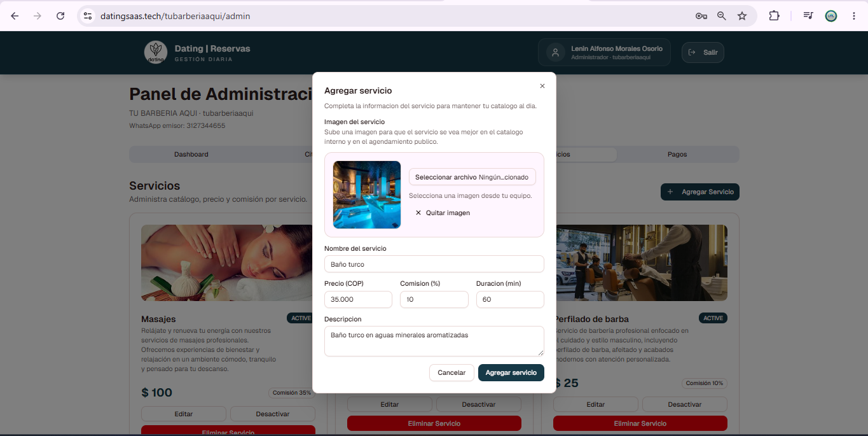Click the Dating | Reservas header title
This screenshot has width=868, height=436.
click(212, 48)
